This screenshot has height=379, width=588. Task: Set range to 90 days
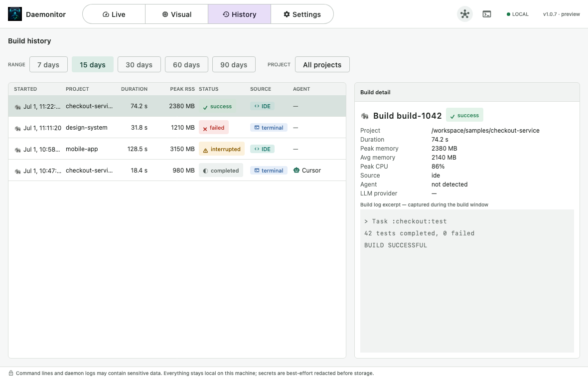point(234,64)
